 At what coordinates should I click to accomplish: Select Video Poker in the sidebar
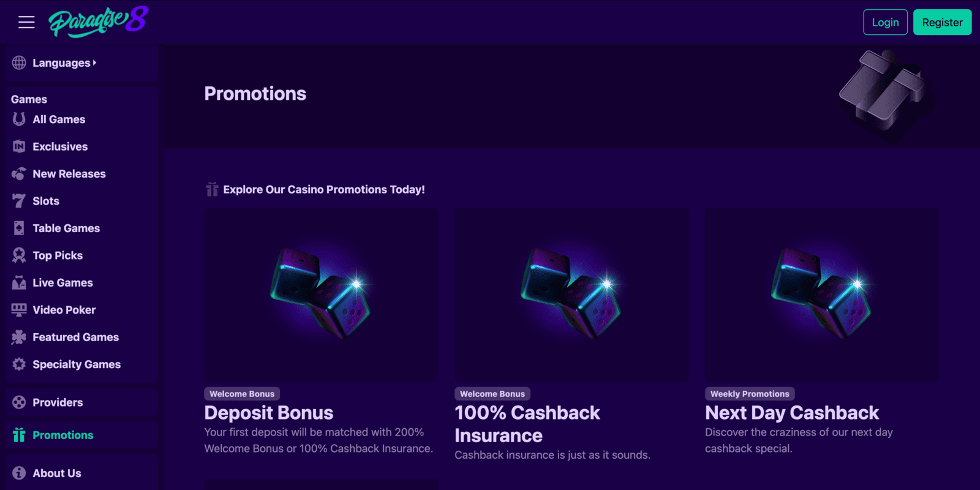pos(64,310)
